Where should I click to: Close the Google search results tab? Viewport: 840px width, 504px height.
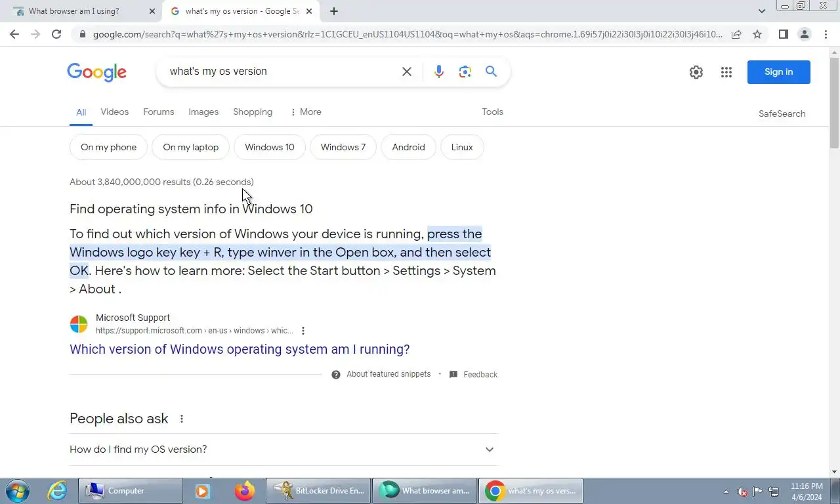pyautogui.click(x=309, y=11)
